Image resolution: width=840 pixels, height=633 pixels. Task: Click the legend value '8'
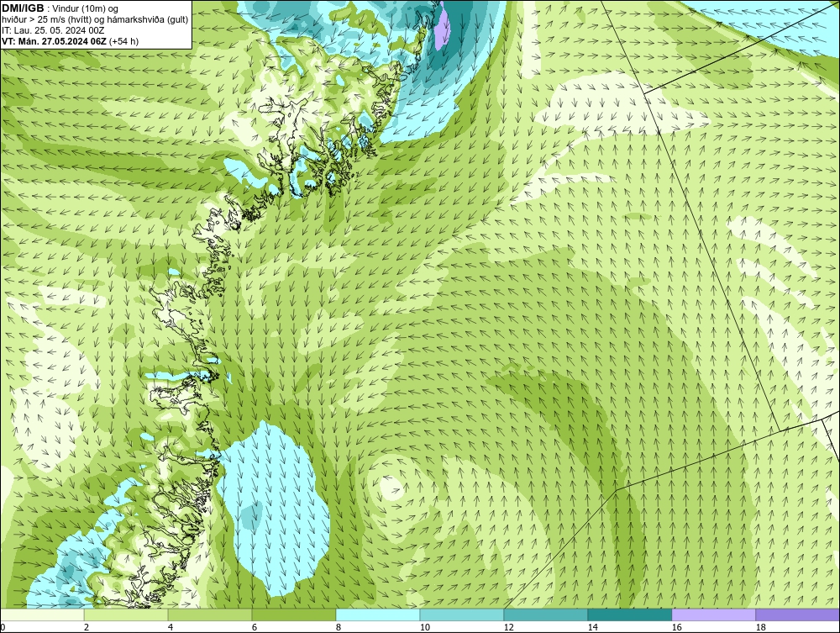point(338,627)
